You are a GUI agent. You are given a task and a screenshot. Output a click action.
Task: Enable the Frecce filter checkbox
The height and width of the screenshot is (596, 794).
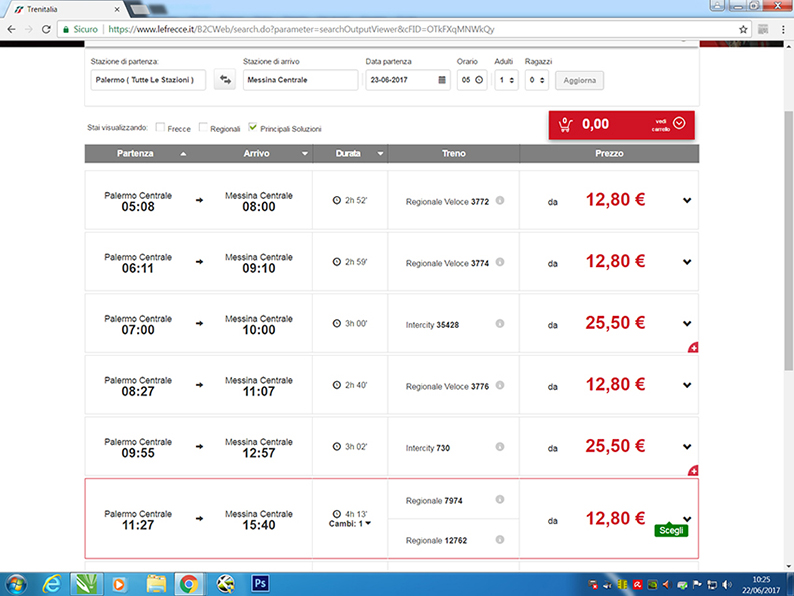point(161,127)
